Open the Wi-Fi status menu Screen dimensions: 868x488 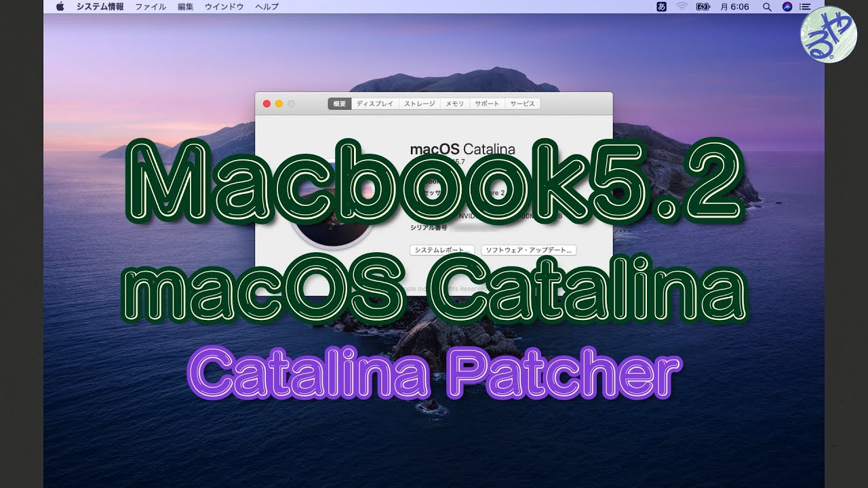pyautogui.click(x=682, y=7)
